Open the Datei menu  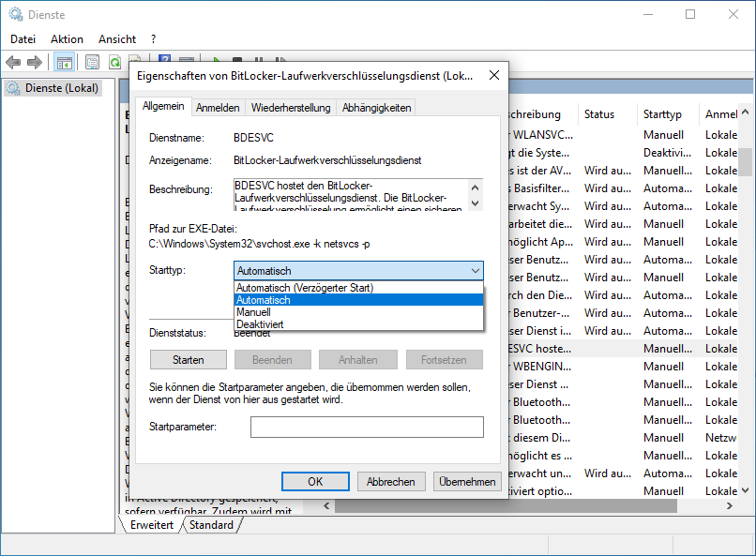pyautogui.click(x=23, y=39)
